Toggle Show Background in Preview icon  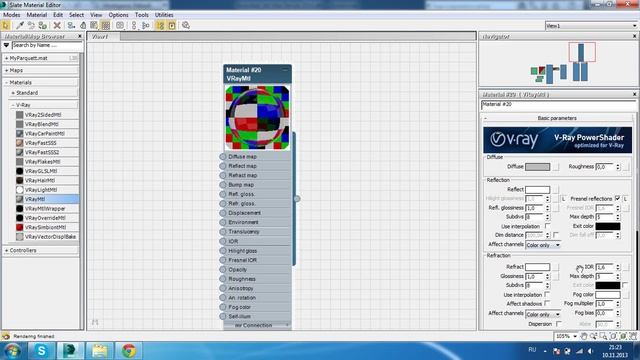click(106, 25)
